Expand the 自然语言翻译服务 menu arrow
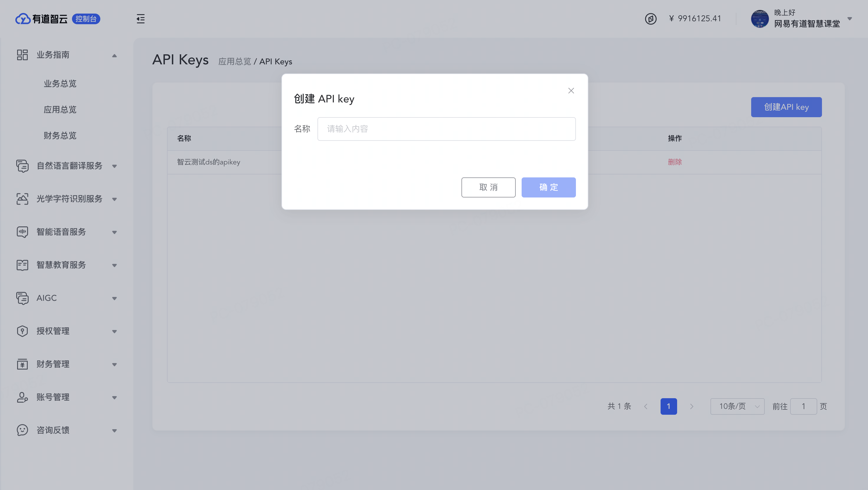The image size is (868, 490). pos(114,166)
